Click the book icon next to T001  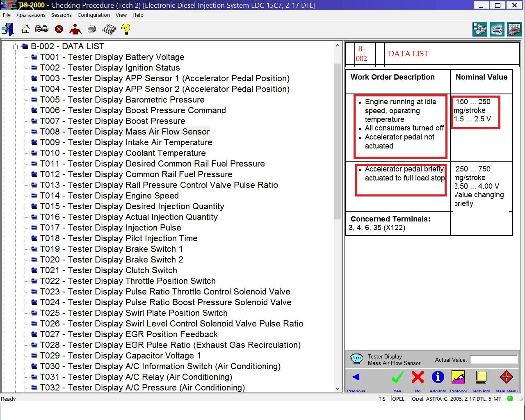coord(34,57)
